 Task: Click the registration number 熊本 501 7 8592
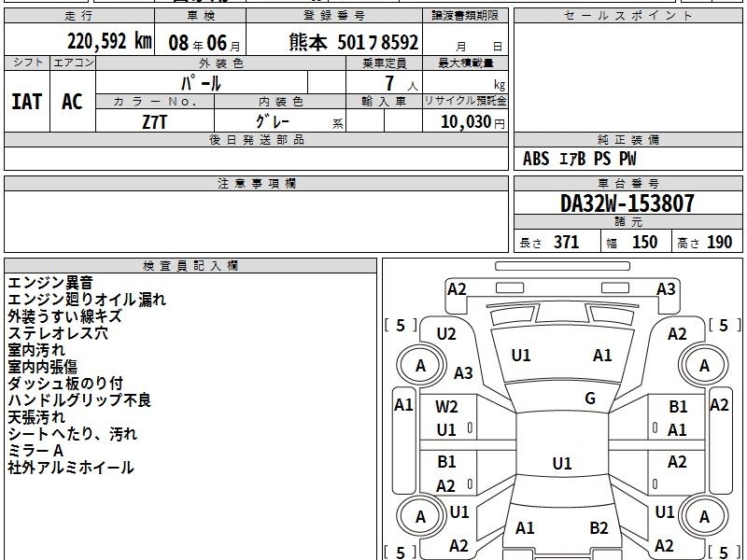(354, 42)
